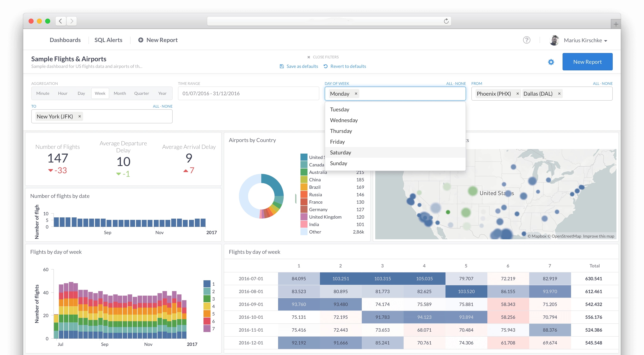The height and width of the screenshot is (355, 644).
Task: Select Week aggregation option
Action: click(x=100, y=93)
